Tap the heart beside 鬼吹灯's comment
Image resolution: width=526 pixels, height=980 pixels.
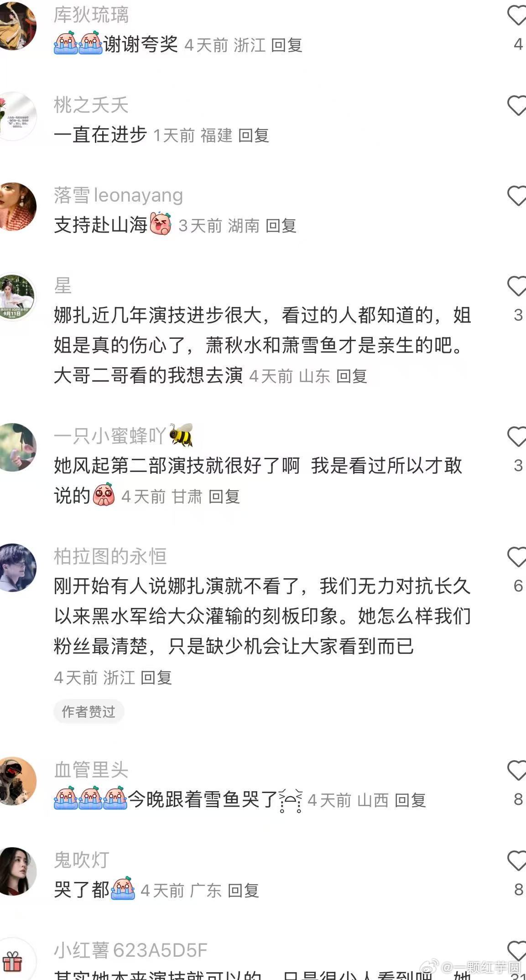click(x=517, y=861)
